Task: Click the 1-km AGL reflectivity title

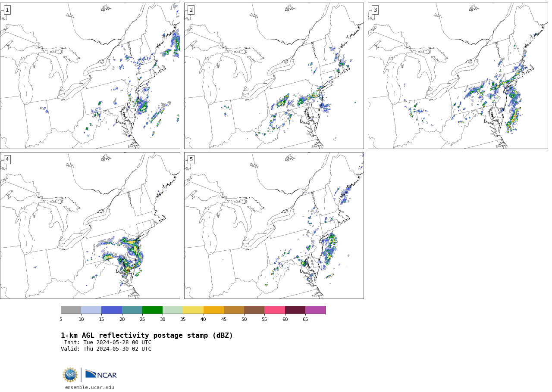Action: [x=147, y=336]
